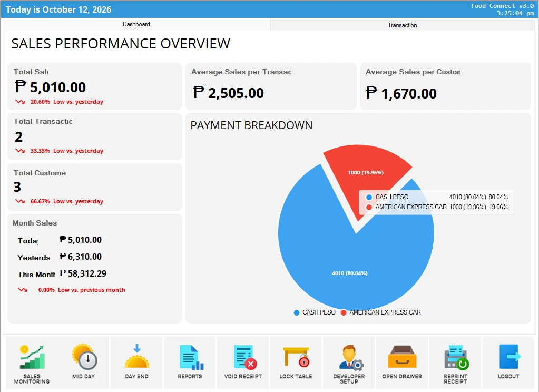539x392 pixels.
Task: Open Sales Monitoring chart icon
Action: 32,357
